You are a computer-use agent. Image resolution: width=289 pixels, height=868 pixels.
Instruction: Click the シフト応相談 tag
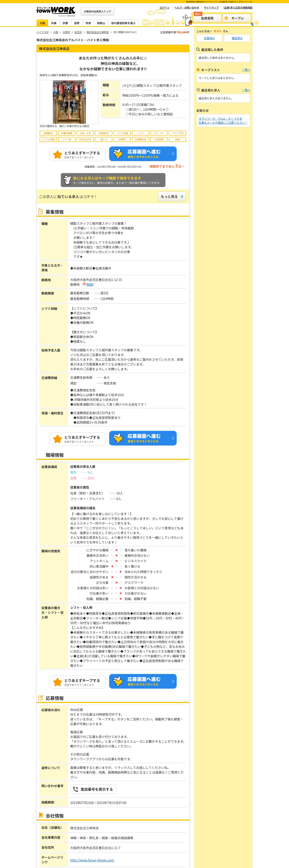(x=48, y=139)
